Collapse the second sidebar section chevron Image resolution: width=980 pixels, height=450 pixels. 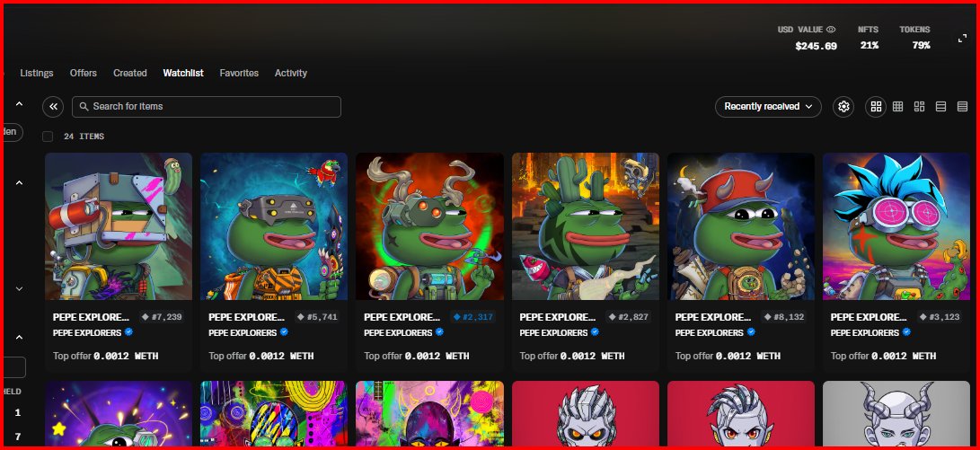click(x=19, y=182)
